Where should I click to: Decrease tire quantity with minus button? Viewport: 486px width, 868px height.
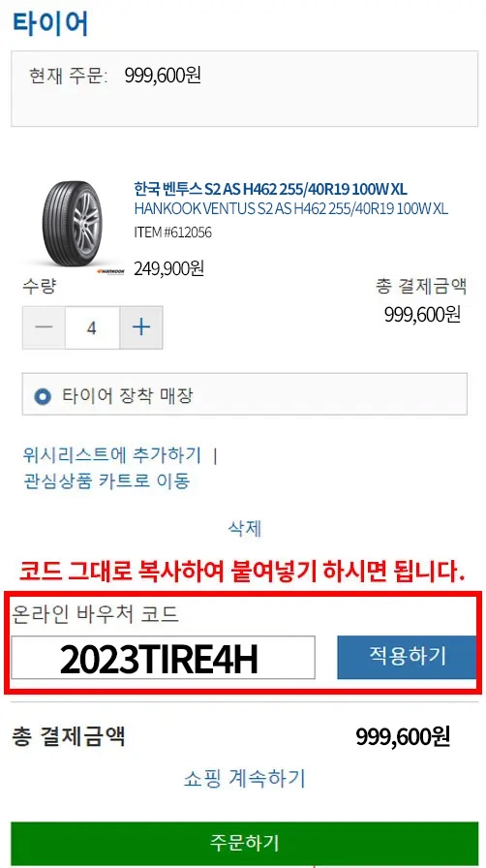[44, 327]
